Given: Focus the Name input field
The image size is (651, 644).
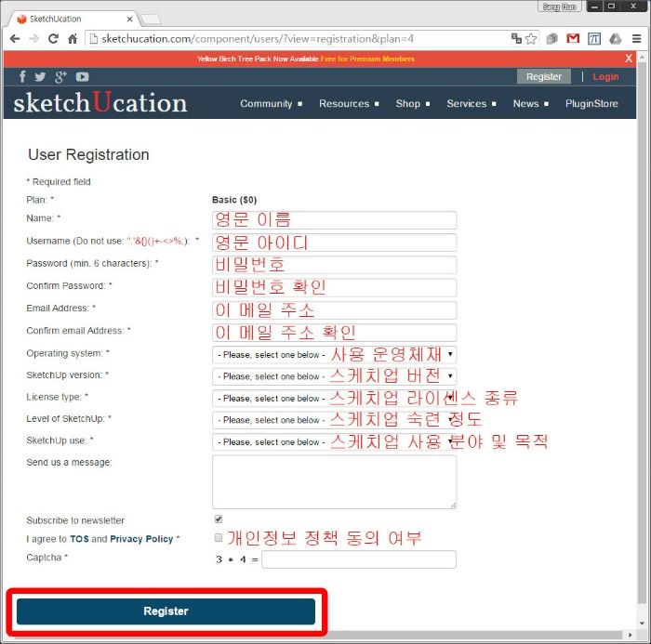Looking at the screenshot, I should click(x=334, y=220).
